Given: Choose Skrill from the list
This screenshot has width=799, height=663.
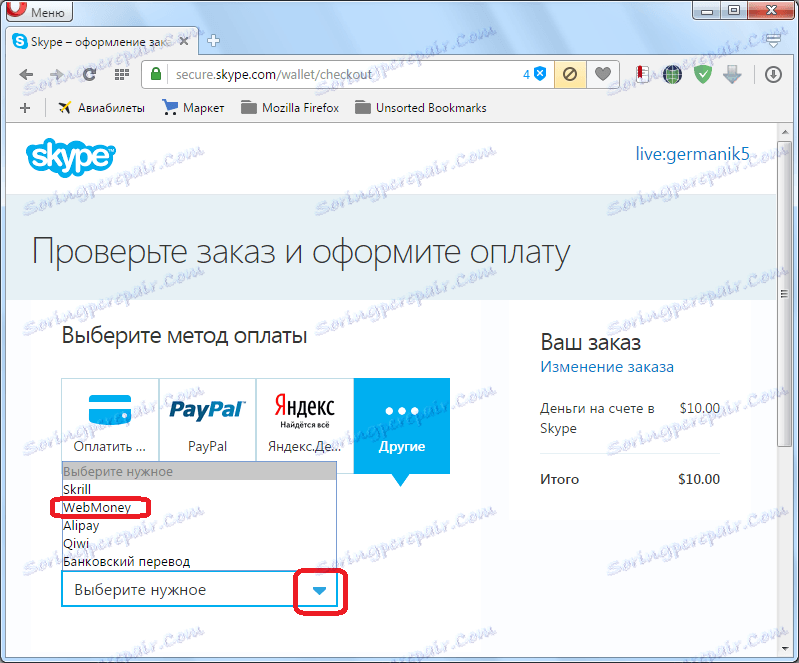Looking at the screenshot, I should [199, 489].
